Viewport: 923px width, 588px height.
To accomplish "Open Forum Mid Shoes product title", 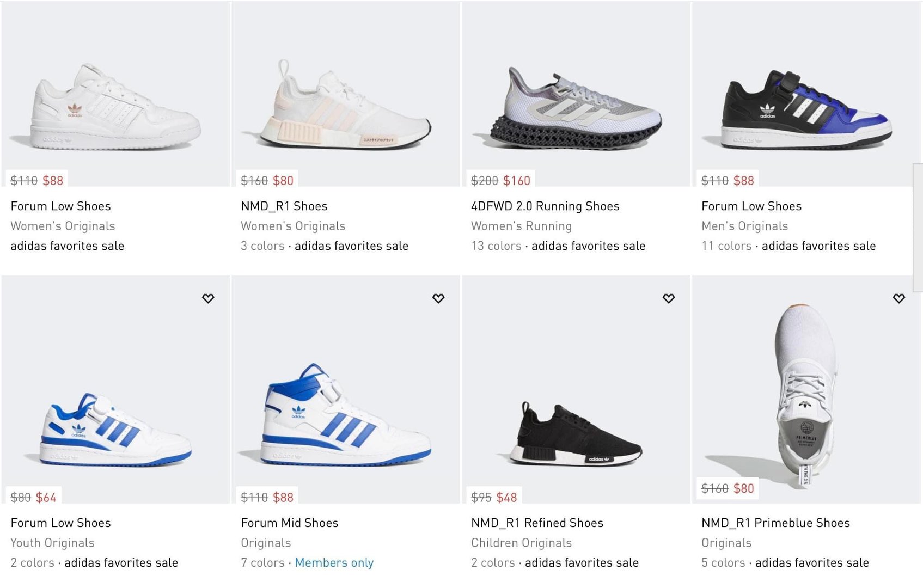I will (290, 523).
